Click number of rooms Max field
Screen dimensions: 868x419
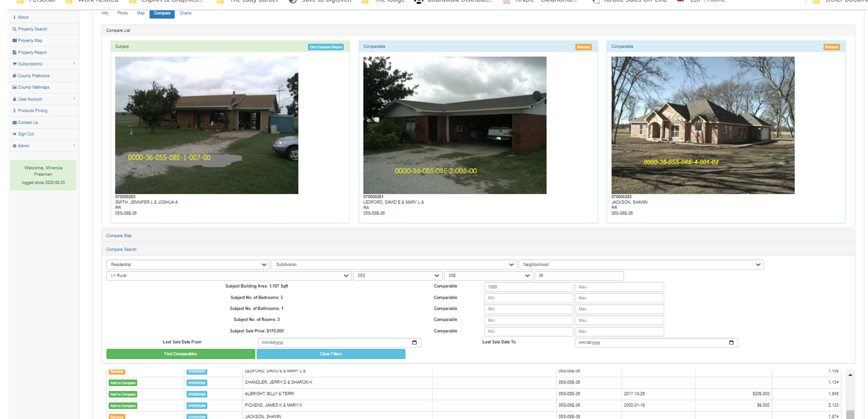tap(620, 320)
